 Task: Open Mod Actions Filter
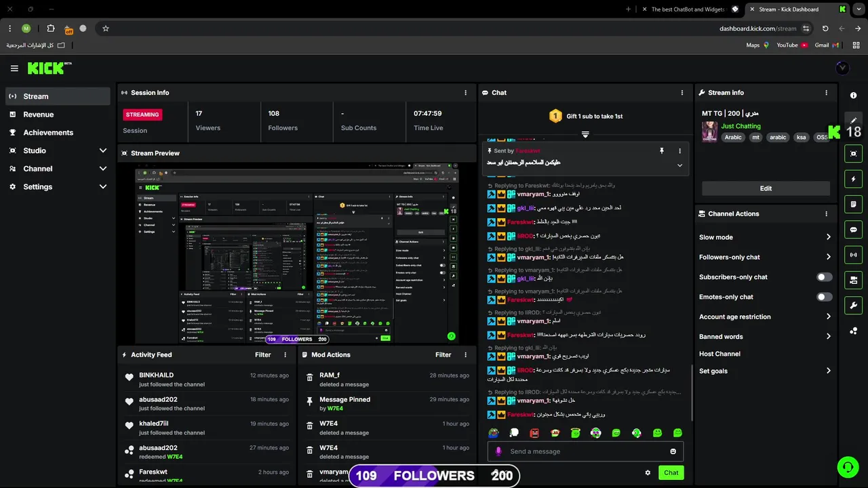click(x=443, y=354)
